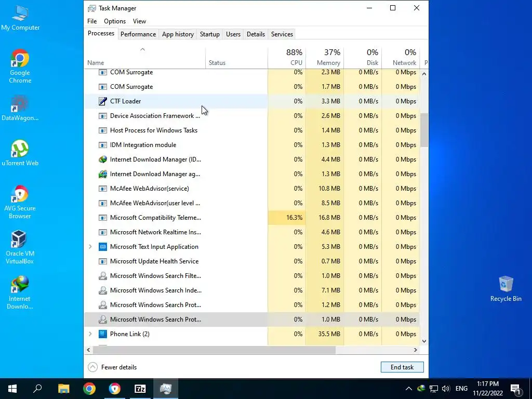Open Google Chrome desktop shortcut
This screenshot has width=532, height=399.
(20, 66)
